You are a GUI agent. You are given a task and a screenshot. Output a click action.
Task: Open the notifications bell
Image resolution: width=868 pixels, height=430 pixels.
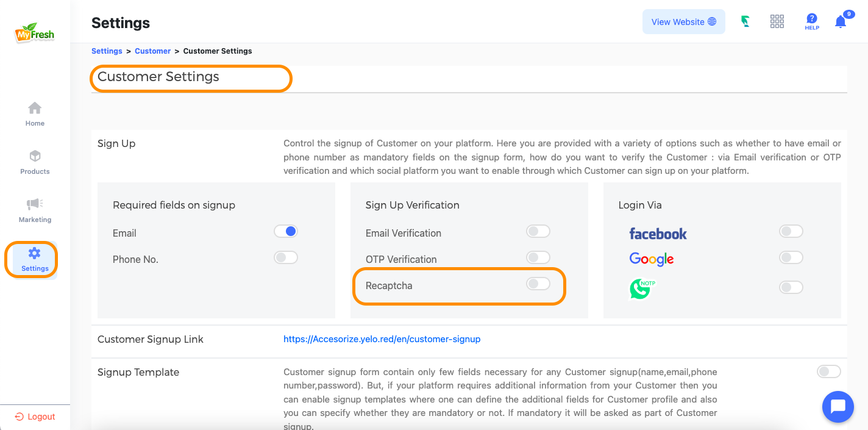pyautogui.click(x=841, y=21)
